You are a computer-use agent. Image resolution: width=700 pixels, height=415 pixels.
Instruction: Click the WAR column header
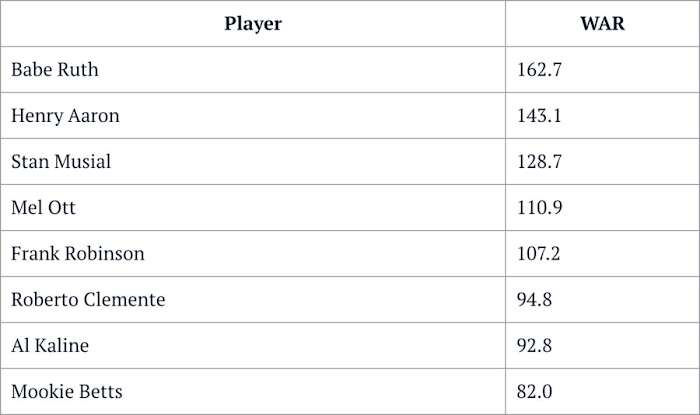[x=602, y=24]
